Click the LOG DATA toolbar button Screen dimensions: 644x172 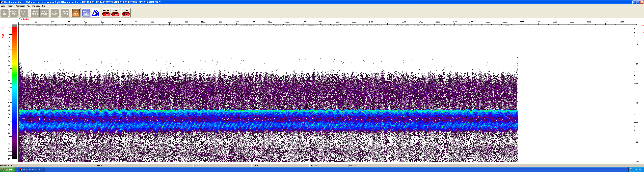point(55,13)
